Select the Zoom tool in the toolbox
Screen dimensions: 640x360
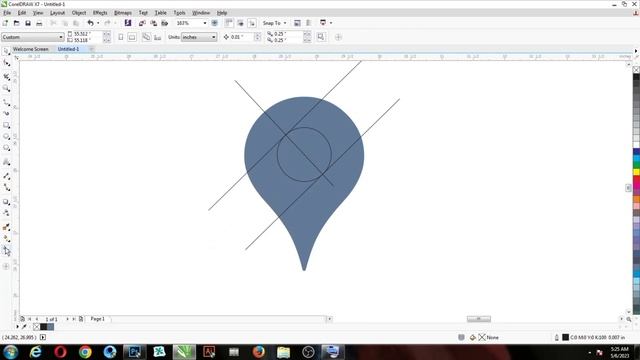(6, 88)
